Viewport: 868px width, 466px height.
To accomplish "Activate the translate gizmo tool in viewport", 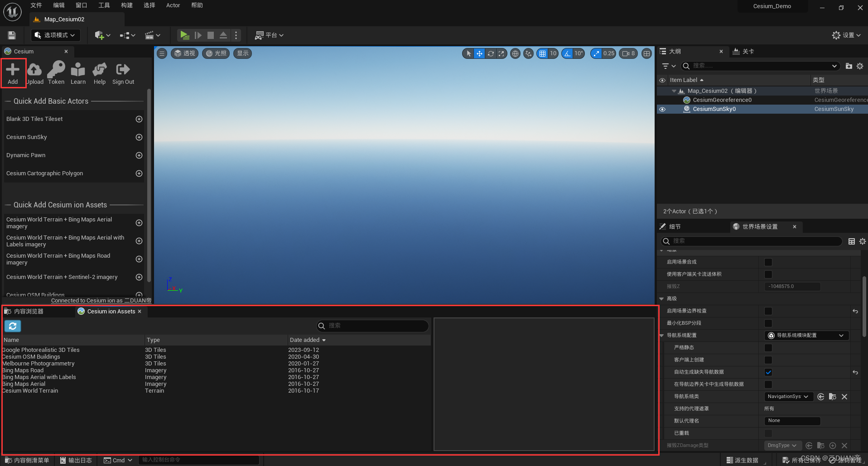I will pyautogui.click(x=479, y=53).
